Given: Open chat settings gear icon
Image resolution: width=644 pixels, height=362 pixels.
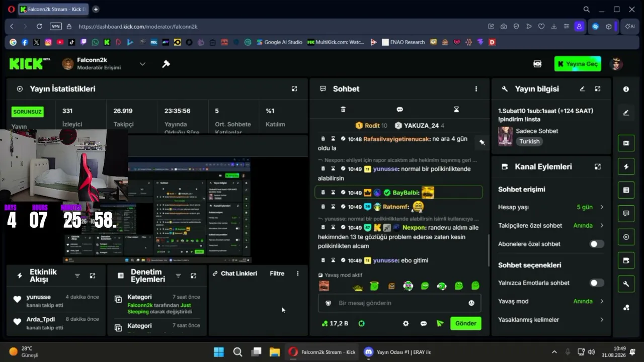Looking at the screenshot, I should point(406,324).
